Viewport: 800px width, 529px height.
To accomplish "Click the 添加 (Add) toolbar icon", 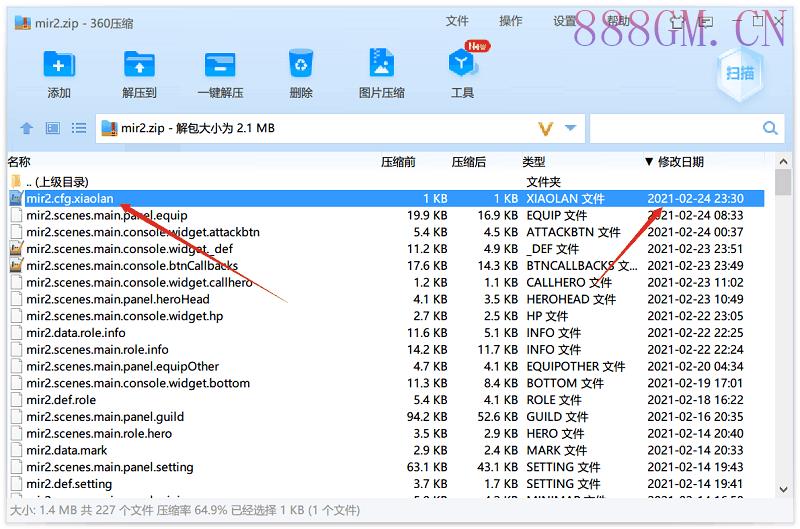I will click(x=59, y=64).
